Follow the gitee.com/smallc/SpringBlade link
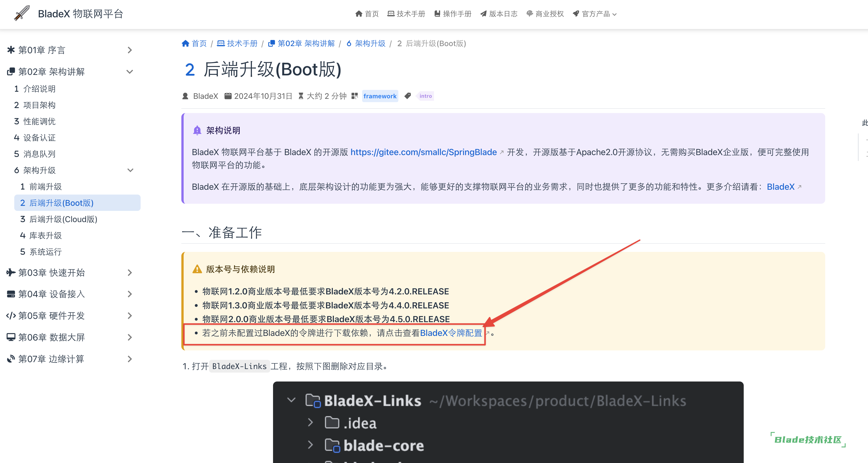The image size is (868, 463). point(424,152)
